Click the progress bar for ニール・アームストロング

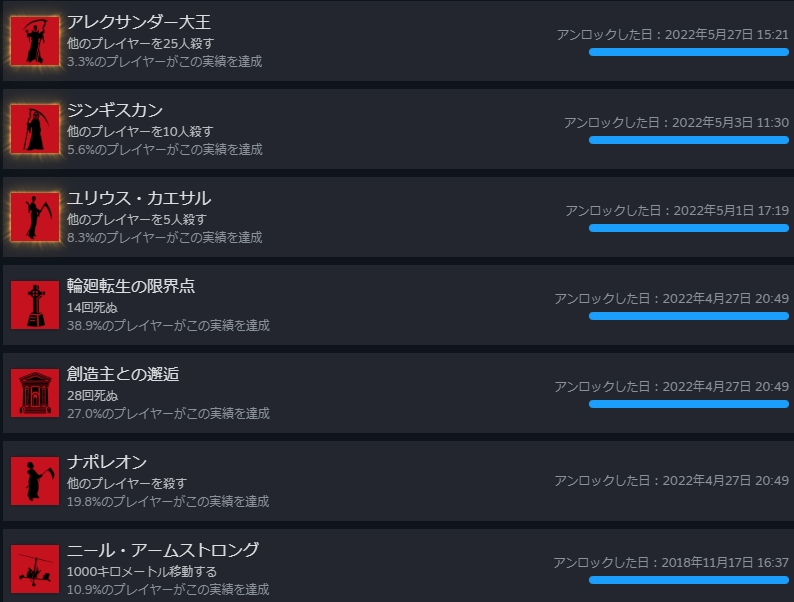(x=689, y=580)
